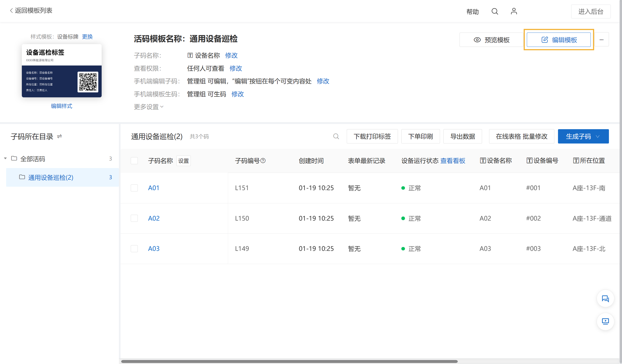
Task: Click 预览模板 button
Action: pos(491,40)
